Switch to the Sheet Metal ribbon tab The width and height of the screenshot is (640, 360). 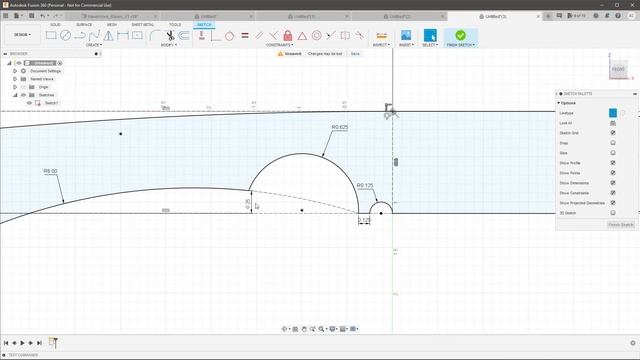tap(142, 25)
